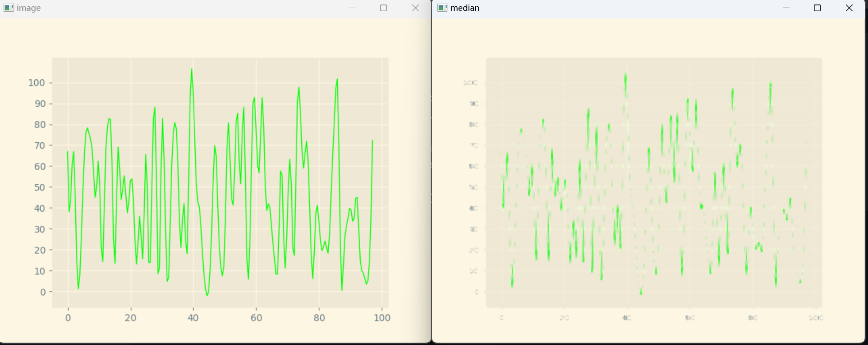Click the app icon of the image window

[x=9, y=8]
